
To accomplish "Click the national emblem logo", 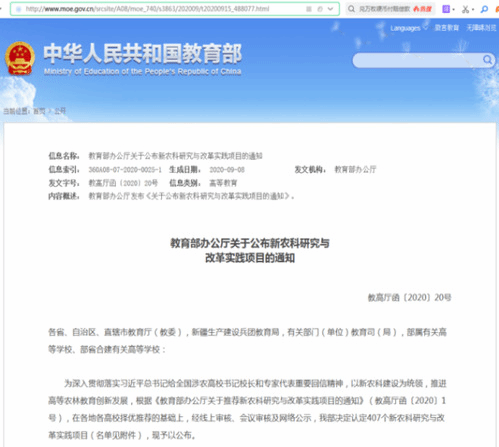I will pos(20,58).
